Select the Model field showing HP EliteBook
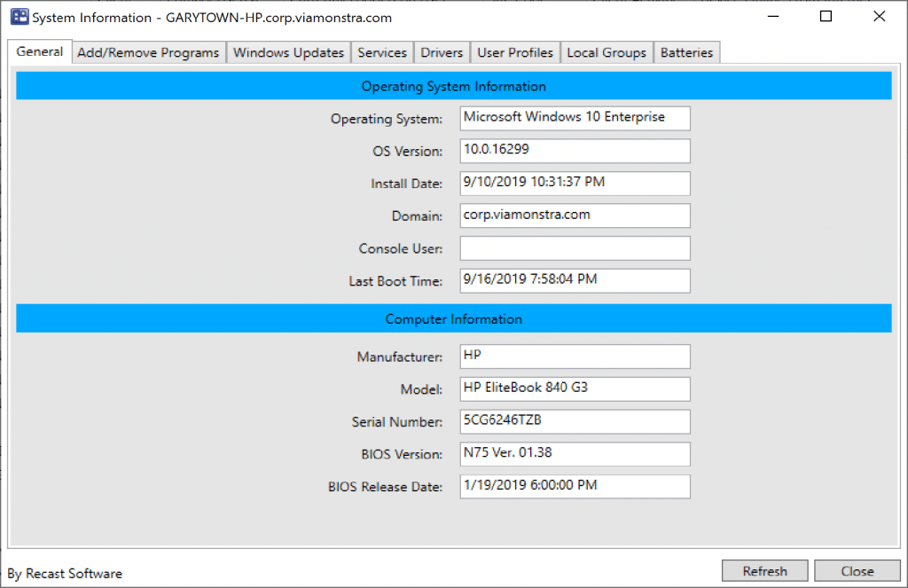 pyautogui.click(x=575, y=388)
